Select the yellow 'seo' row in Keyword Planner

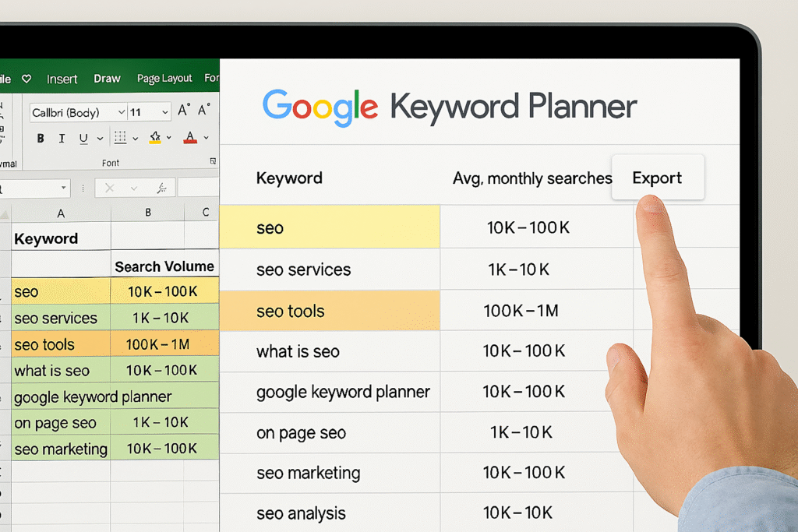(x=330, y=227)
